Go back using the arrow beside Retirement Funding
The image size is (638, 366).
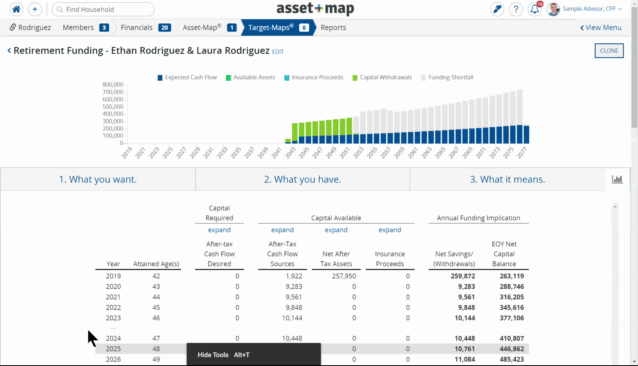click(9, 50)
